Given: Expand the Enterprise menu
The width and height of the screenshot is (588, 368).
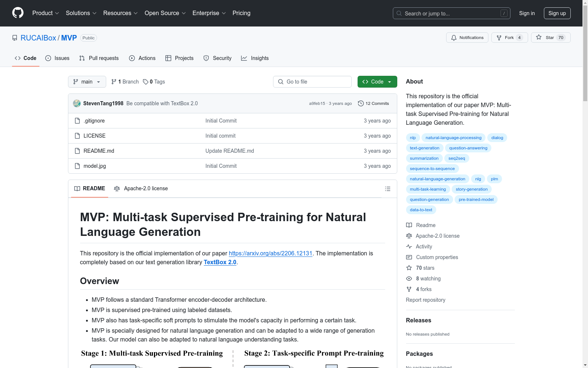Looking at the screenshot, I should [x=209, y=13].
